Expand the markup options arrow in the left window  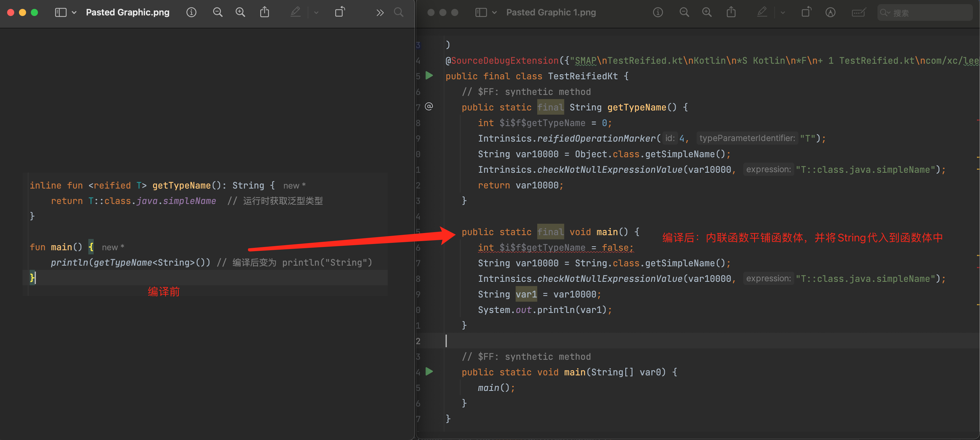point(316,12)
